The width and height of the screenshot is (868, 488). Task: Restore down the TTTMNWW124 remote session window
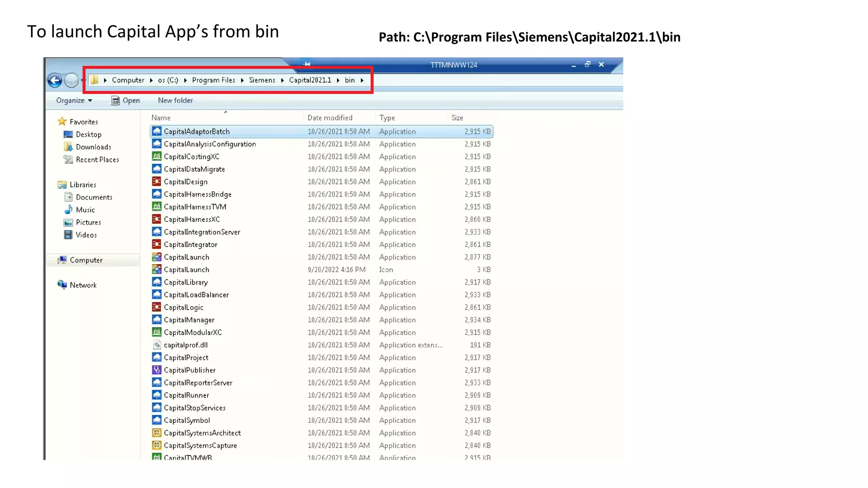(x=587, y=64)
